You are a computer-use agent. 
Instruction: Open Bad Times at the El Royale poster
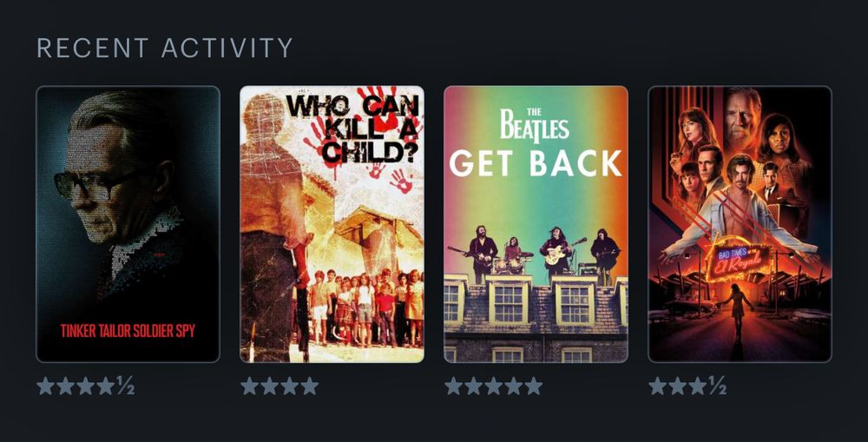[740, 224]
